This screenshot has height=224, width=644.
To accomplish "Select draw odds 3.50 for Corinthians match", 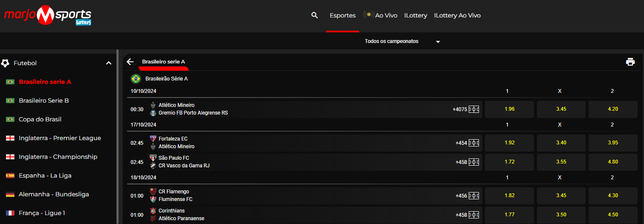I will point(561,215).
